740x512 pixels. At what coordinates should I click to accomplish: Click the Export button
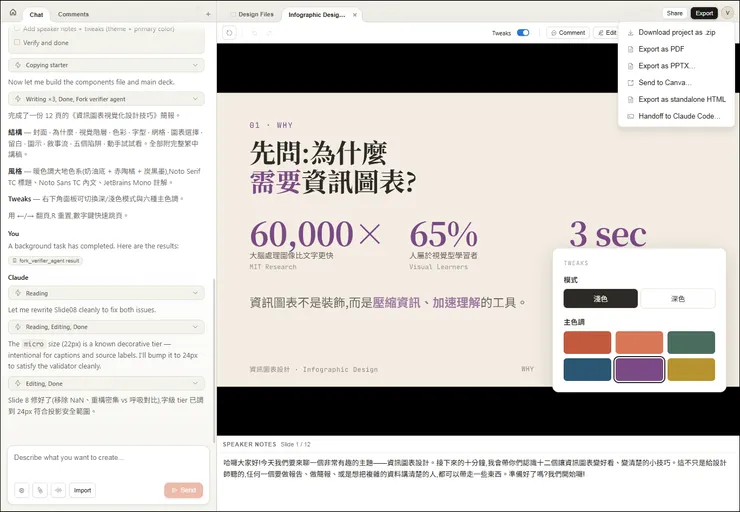click(x=704, y=13)
